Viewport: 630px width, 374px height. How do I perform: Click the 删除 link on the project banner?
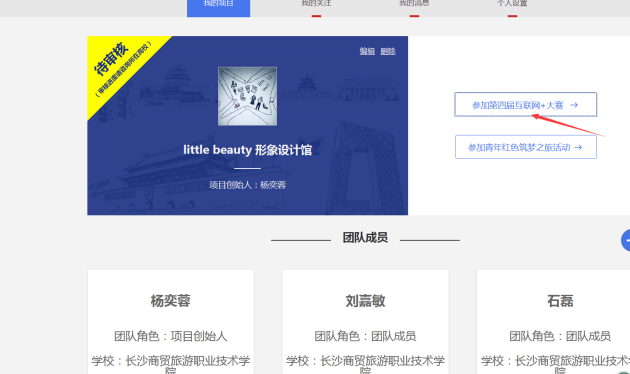[x=388, y=51]
